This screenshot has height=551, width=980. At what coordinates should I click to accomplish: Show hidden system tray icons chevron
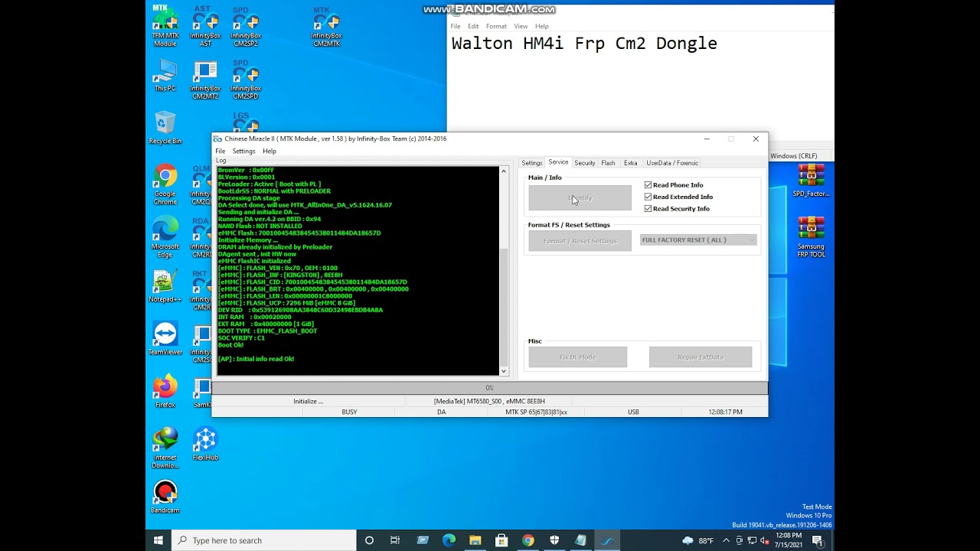[x=726, y=540]
